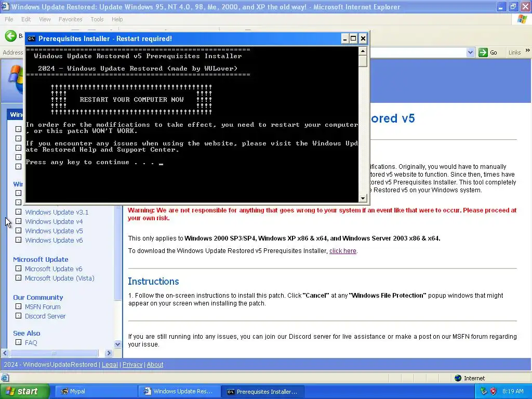Open the View menu
Screen dimensions: 532x399
tap(45, 19)
